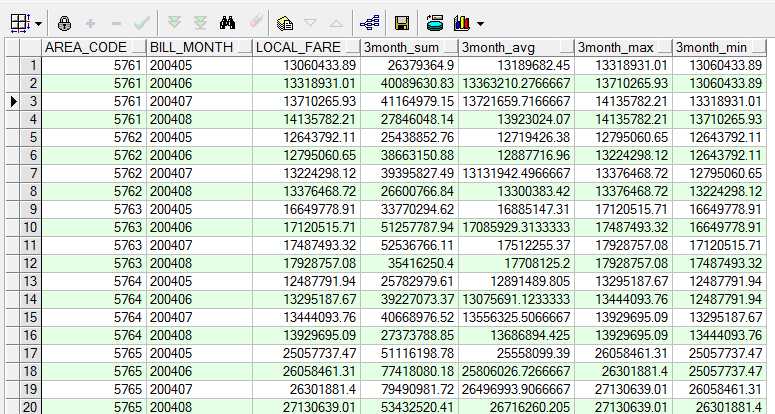Click the database refresh cylinder icon

click(434, 23)
